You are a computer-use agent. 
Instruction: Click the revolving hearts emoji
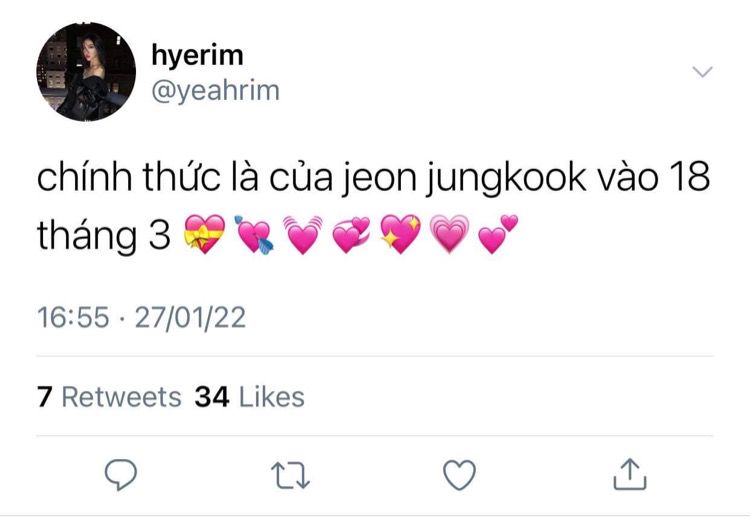click(x=352, y=234)
